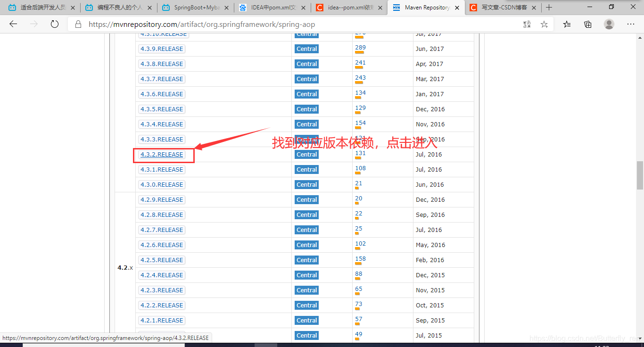Open version 4.2.2.RELEASE
Viewport: 644px width, 347px height.
[x=162, y=305]
